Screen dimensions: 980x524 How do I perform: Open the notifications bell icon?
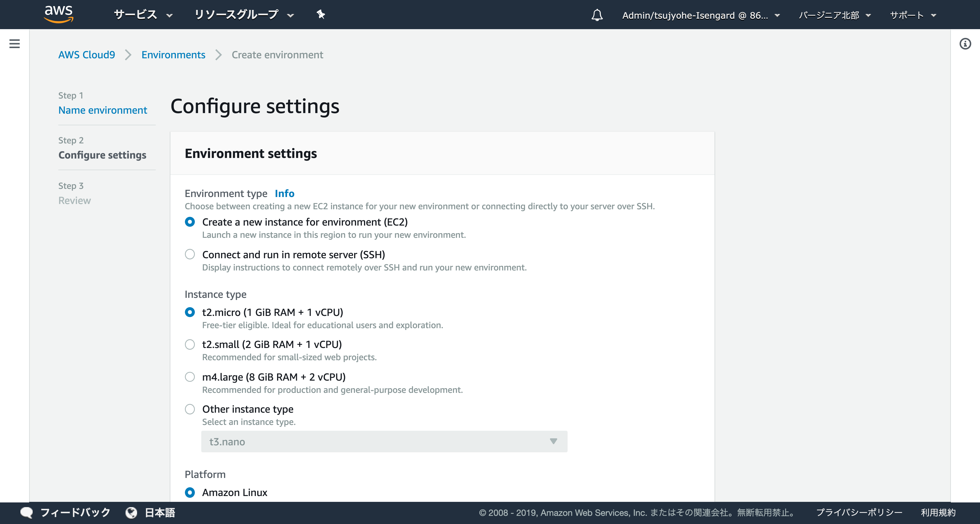pyautogui.click(x=597, y=15)
